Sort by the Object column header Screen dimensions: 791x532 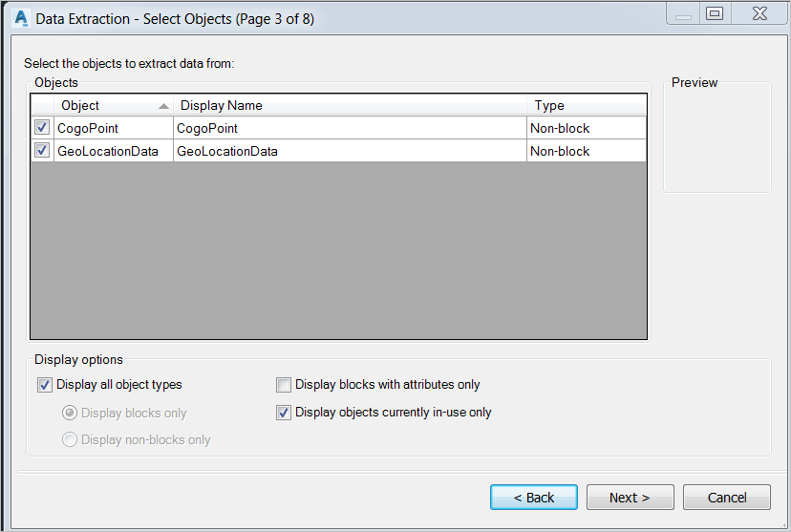114,105
